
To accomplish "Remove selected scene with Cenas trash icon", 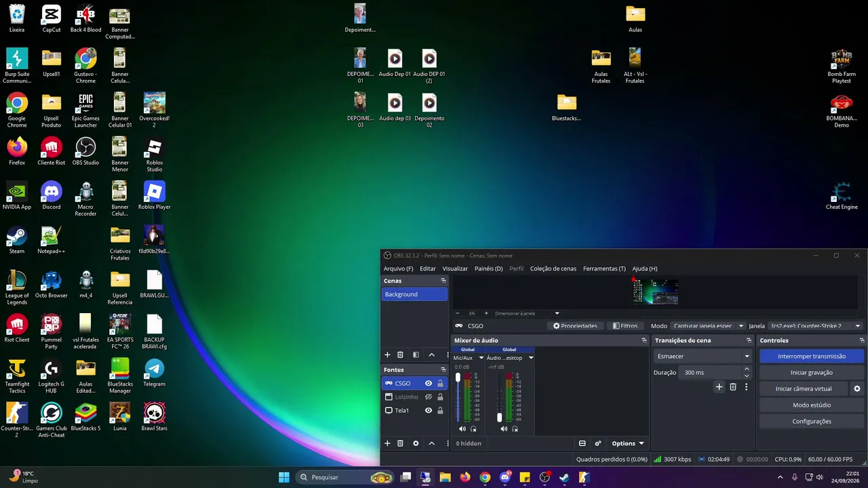I will tap(400, 354).
